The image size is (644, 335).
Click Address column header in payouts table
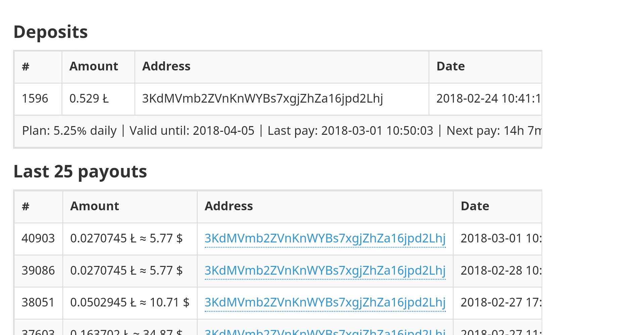[x=229, y=206]
